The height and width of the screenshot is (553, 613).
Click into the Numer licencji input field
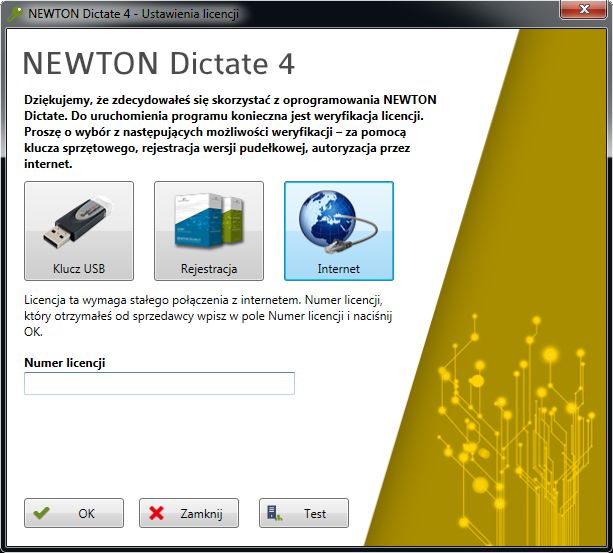click(159, 383)
